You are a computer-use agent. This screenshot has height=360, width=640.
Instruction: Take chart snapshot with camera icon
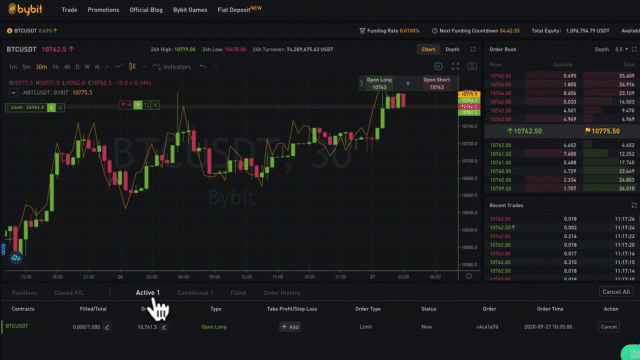click(472, 67)
